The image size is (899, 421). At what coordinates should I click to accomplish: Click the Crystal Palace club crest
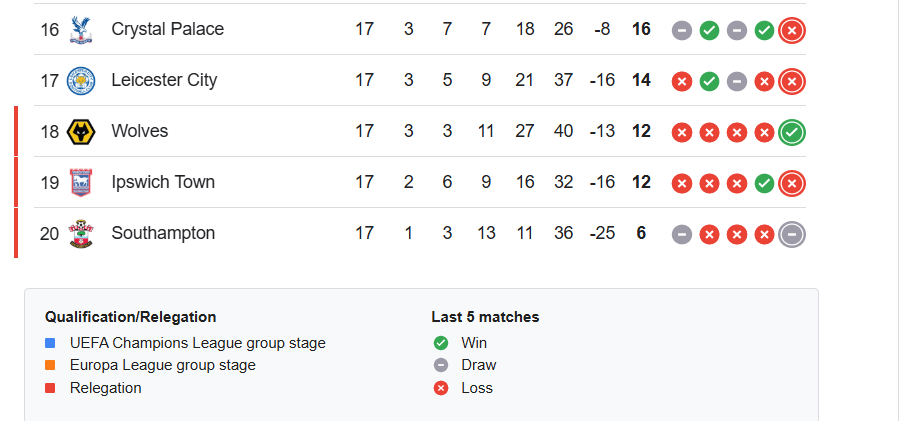pos(80,30)
